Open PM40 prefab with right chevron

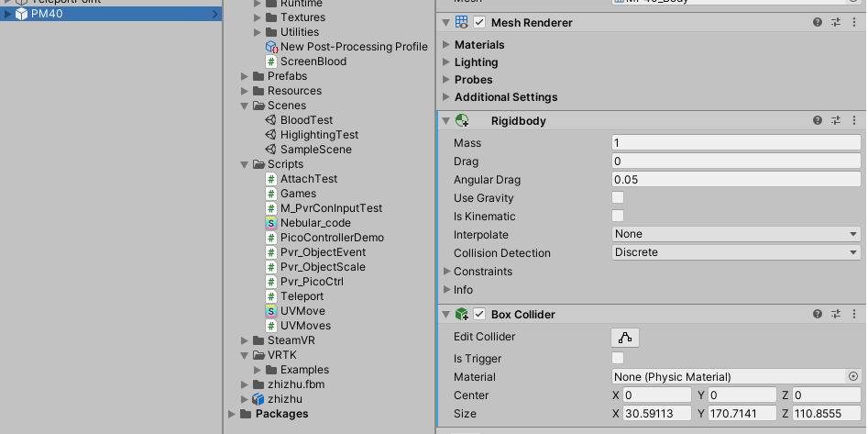(x=215, y=14)
